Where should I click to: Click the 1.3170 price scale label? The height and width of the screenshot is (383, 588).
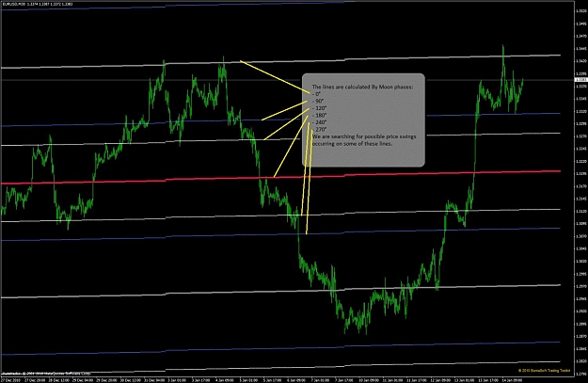[x=580, y=186]
